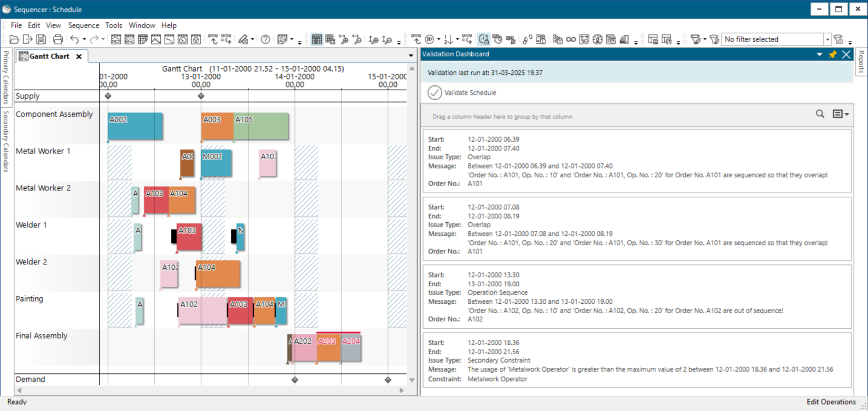
Task: Open Help via the question mark icon
Action: coord(265,40)
